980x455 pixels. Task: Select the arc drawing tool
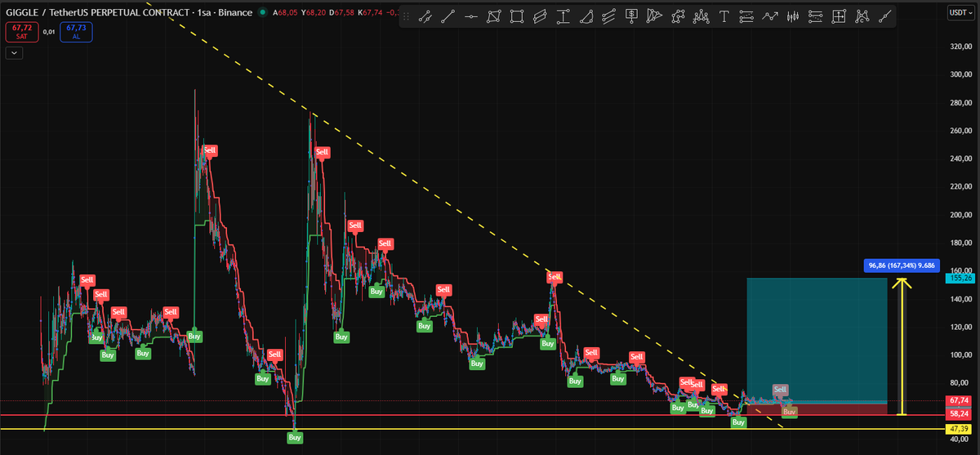pos(586,16)
